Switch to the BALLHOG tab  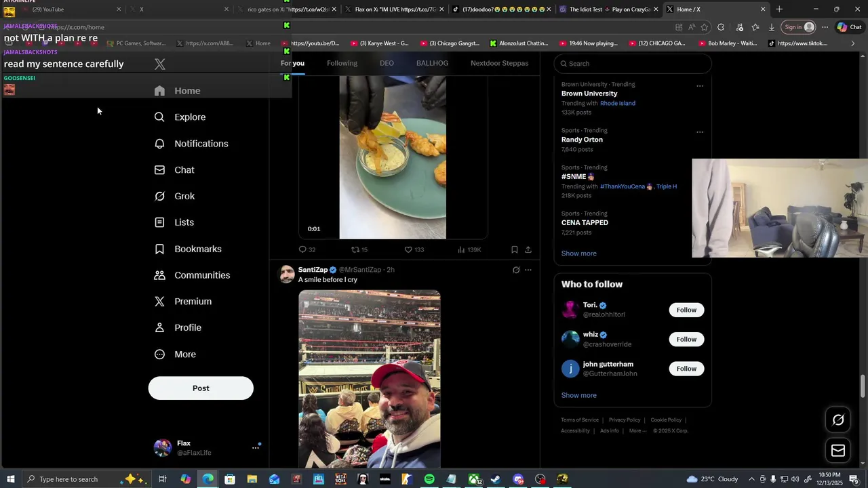pos(432,63)
